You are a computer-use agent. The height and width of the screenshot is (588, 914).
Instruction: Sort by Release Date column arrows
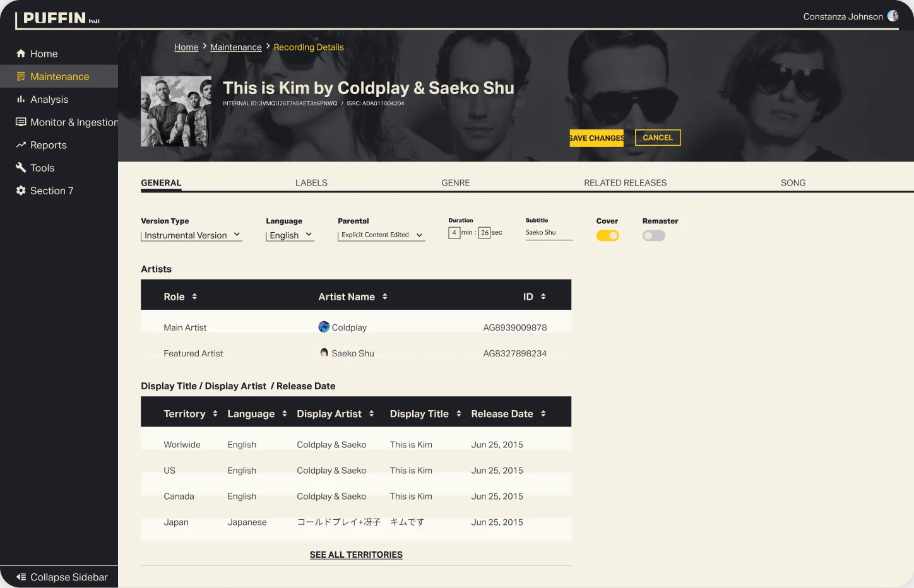[543, 414]
